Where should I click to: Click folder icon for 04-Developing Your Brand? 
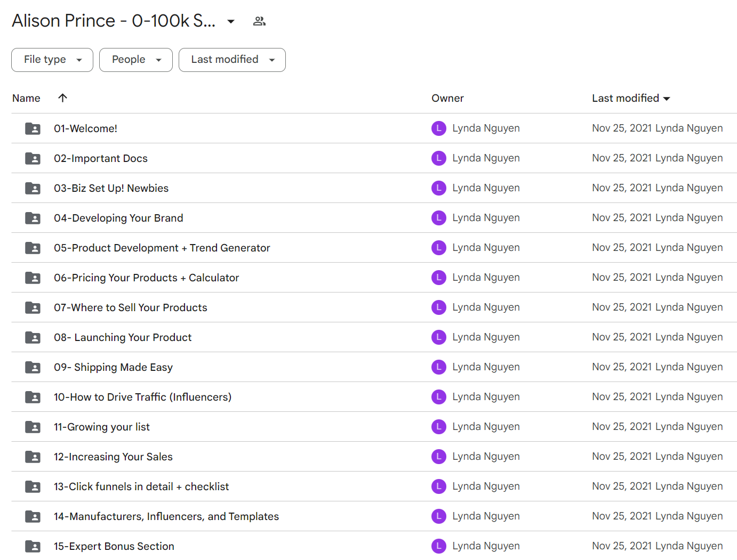coord(33,218)
